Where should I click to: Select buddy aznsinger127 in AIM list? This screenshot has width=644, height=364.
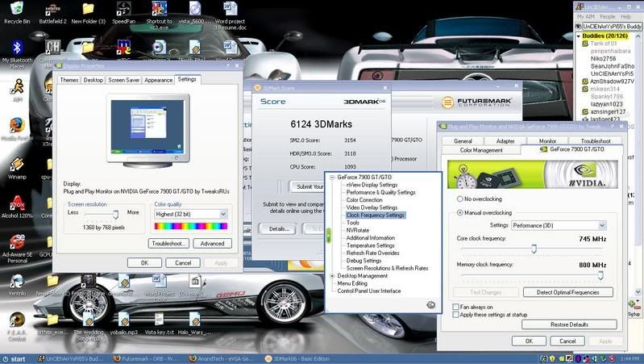pyautogui.click(x=608, y=112)
